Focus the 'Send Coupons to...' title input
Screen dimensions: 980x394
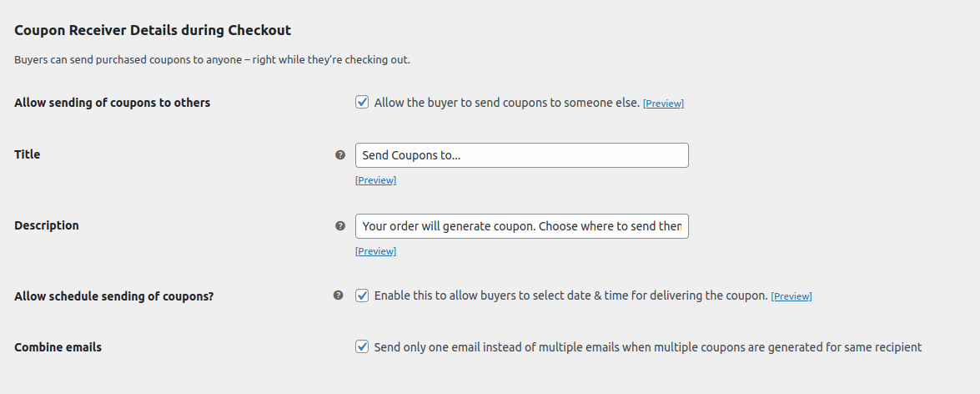point(522,155)
